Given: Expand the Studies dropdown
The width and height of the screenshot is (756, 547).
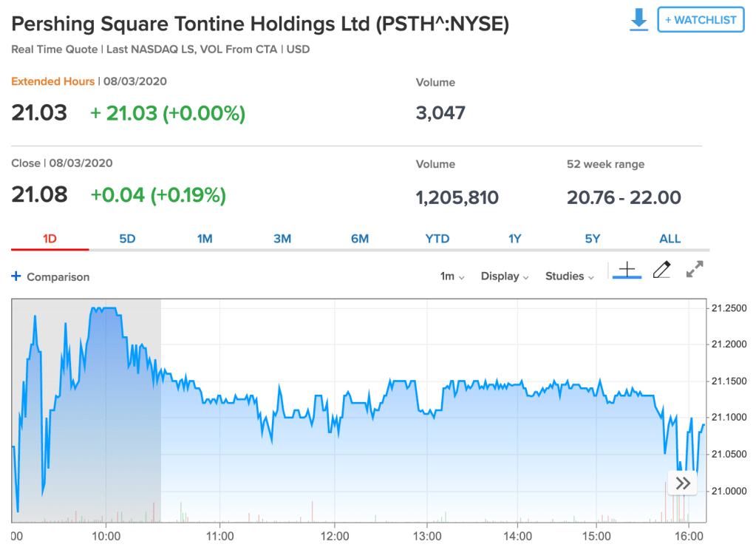Looking at the screenshot, I should (569, 276).
